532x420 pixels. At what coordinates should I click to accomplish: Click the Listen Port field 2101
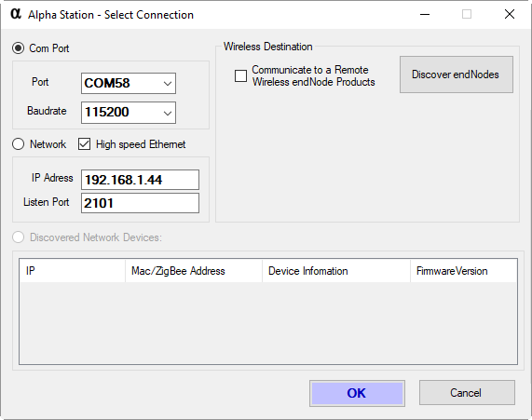pos(140,203)
